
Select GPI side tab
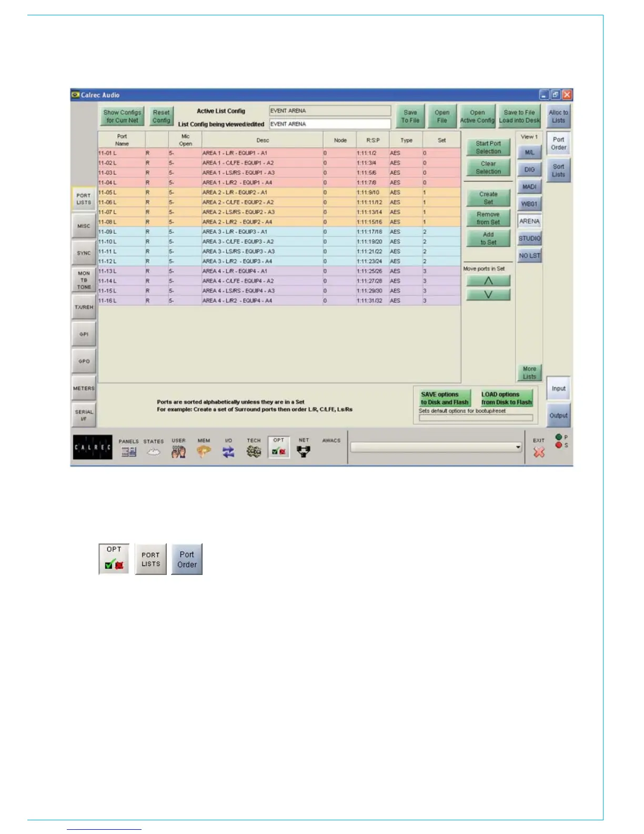click(84, 334)
